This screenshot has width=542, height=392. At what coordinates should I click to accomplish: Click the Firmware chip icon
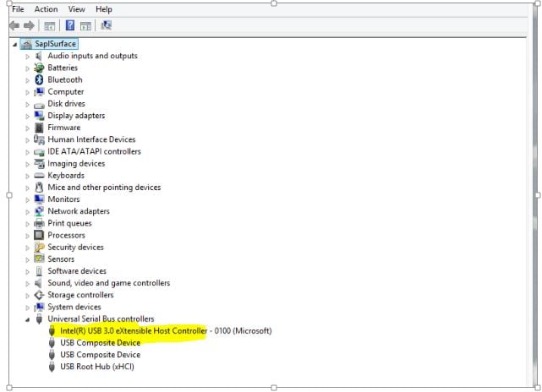coord(39,128)
